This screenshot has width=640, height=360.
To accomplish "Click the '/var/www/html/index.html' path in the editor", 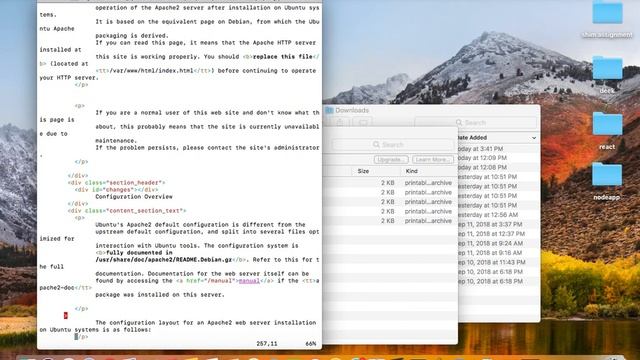I will pyautogui.click(x=151, y=71).
